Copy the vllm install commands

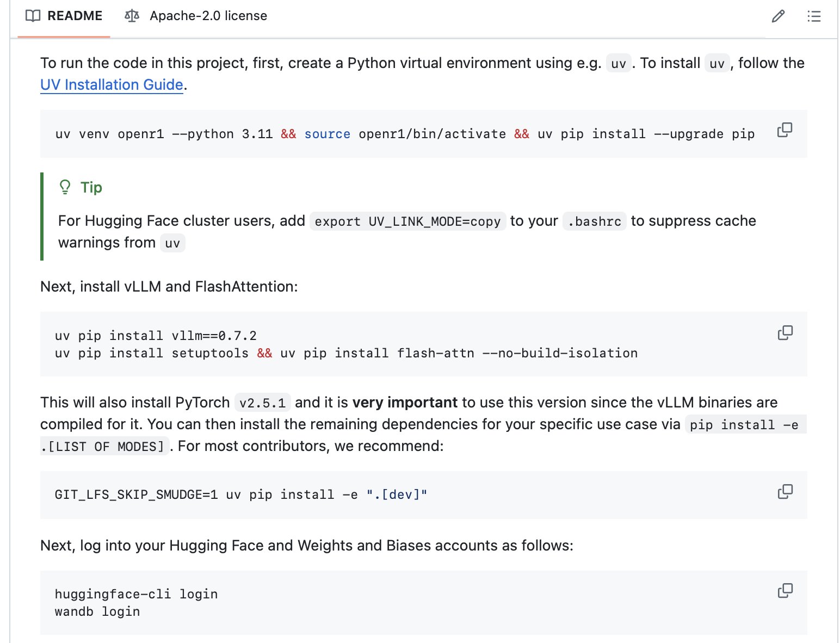(x=785, y=332)
